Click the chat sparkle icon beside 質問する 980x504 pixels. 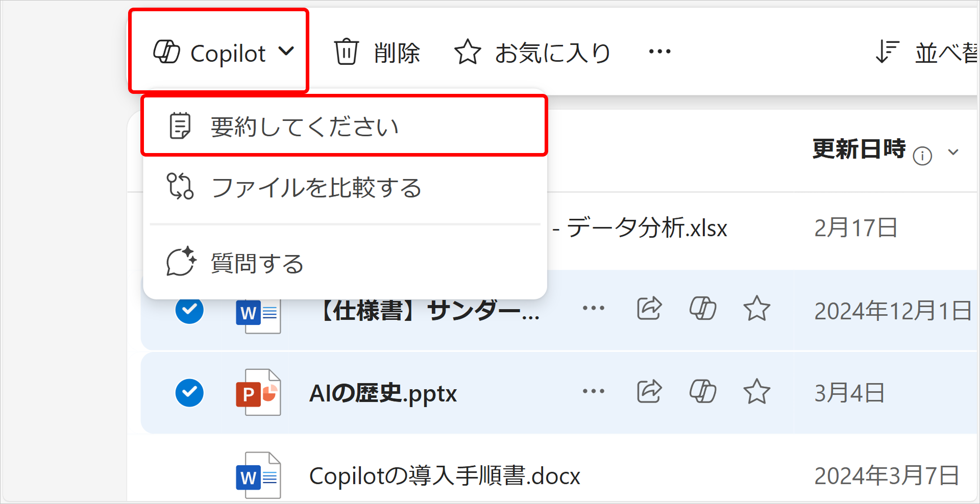181,261
